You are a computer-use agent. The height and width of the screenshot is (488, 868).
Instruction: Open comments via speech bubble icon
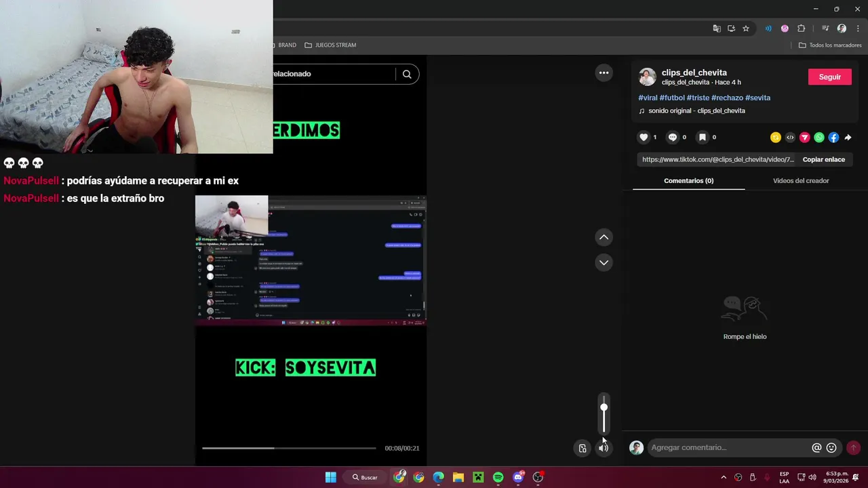673,137
